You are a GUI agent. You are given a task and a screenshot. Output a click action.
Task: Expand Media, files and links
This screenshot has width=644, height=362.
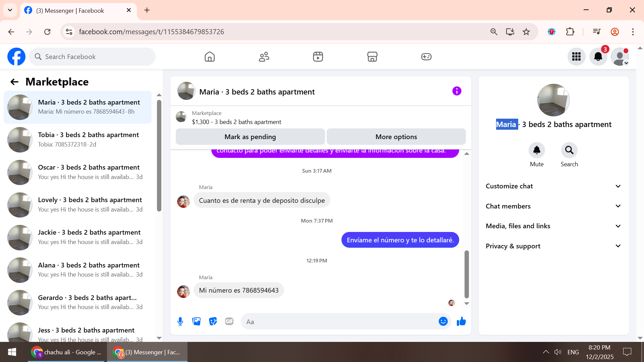pyautogui.click(x=553, y=226)
